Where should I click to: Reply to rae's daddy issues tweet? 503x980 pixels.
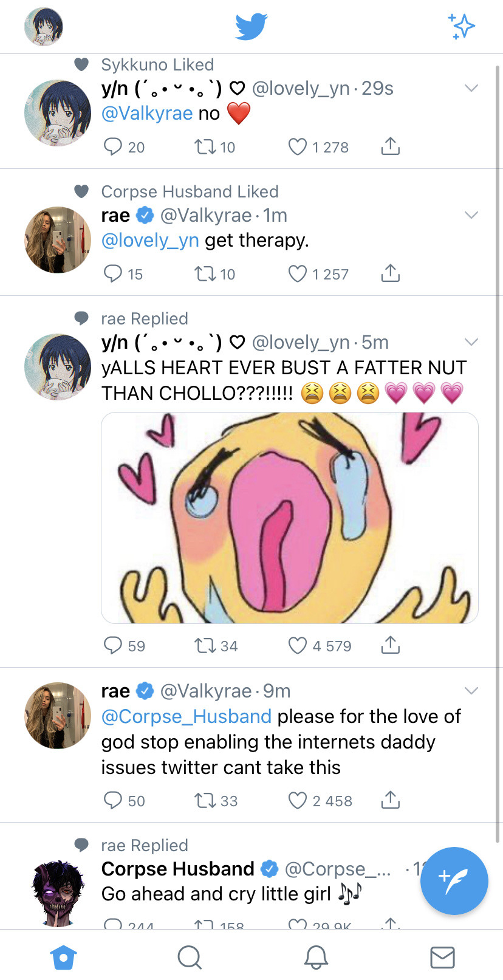click(113, 801)
